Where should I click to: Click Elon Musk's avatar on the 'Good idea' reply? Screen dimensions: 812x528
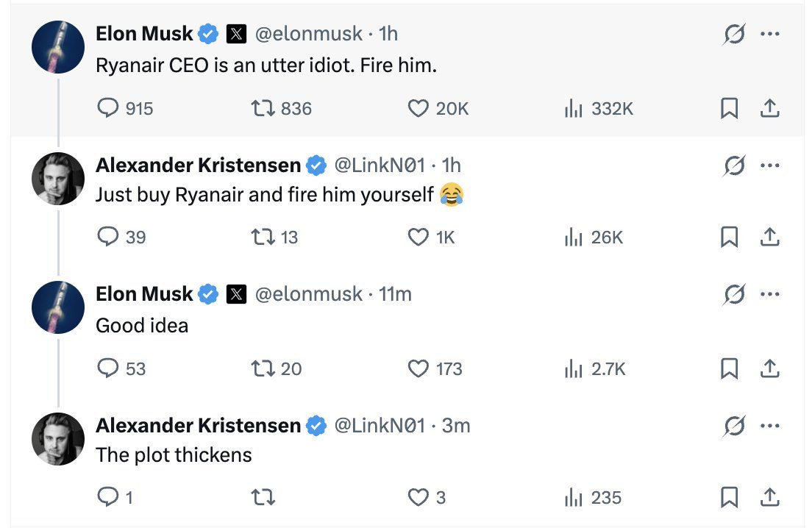(58, 308)
